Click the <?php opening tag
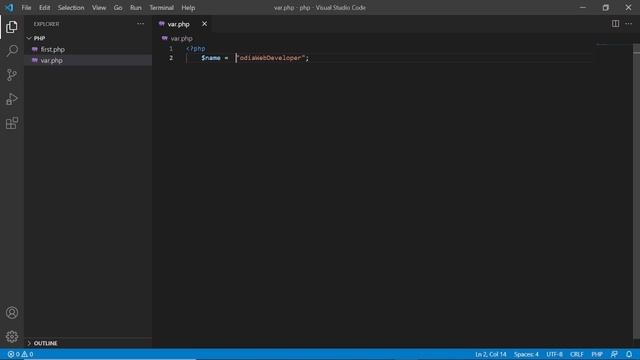 [196, 49]
